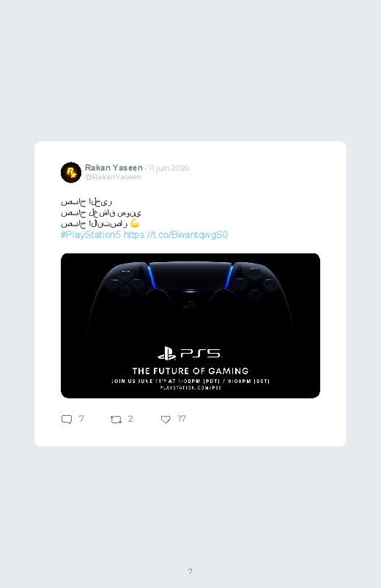Open the #PlayStation5 hashtag
381x588 pixels.
click(91, 235)
